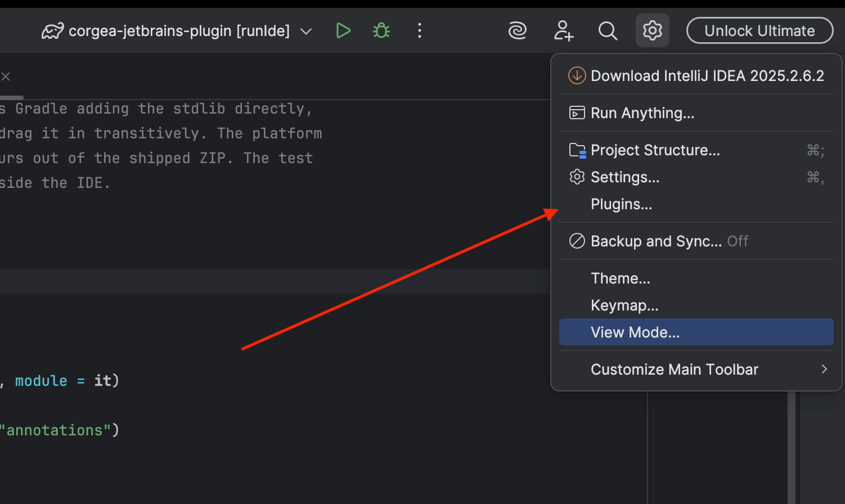The height and width of the screenshot is (504, 845).
Task: Click the word "module" in the code
Action: (x=41, y=381)
